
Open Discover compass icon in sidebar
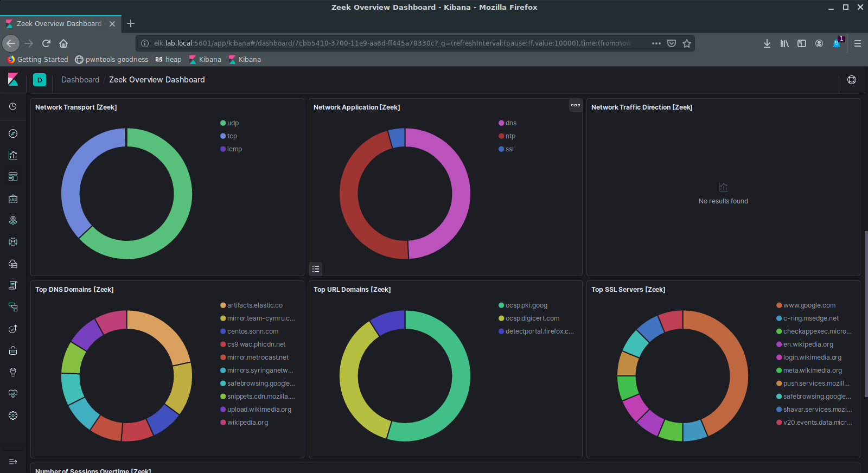point(13,133)
